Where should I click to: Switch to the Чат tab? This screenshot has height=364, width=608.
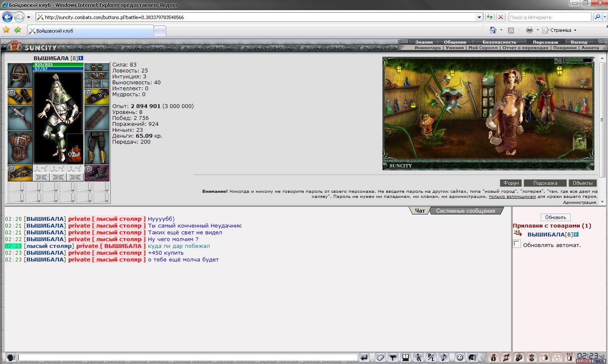(x=420, y=211)
